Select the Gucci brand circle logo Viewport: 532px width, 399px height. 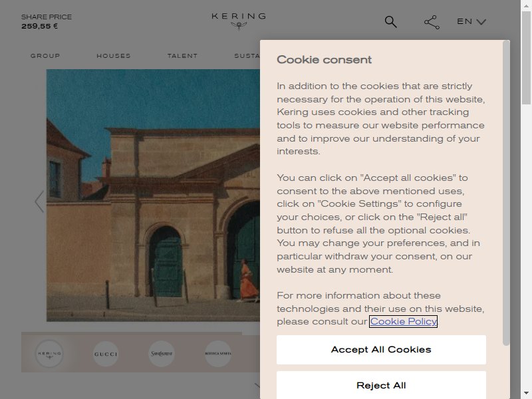point(106,354)
